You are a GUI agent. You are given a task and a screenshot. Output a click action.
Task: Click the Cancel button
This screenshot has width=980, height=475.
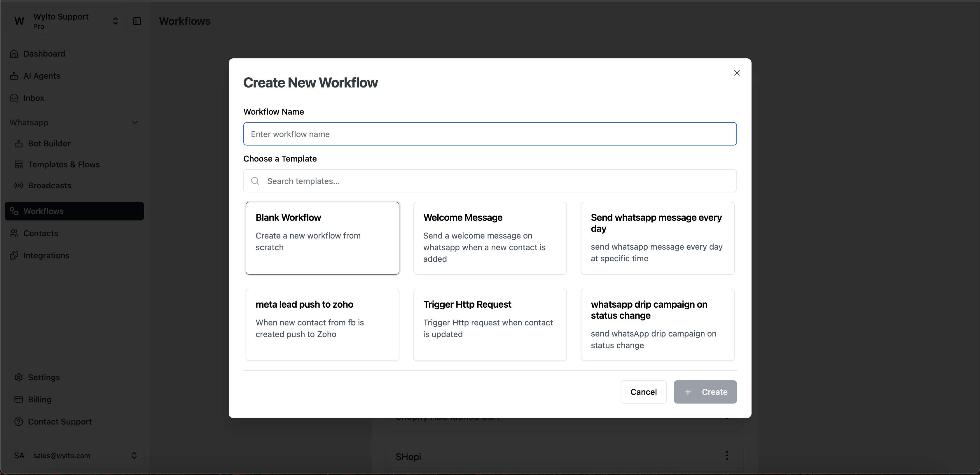click(643, 392)
